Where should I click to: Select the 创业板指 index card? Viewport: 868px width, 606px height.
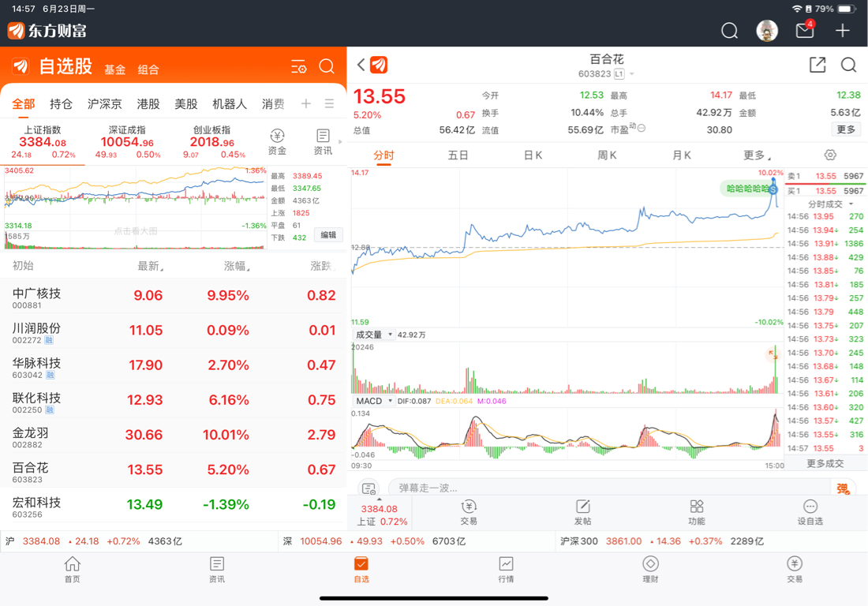[211, 143]
